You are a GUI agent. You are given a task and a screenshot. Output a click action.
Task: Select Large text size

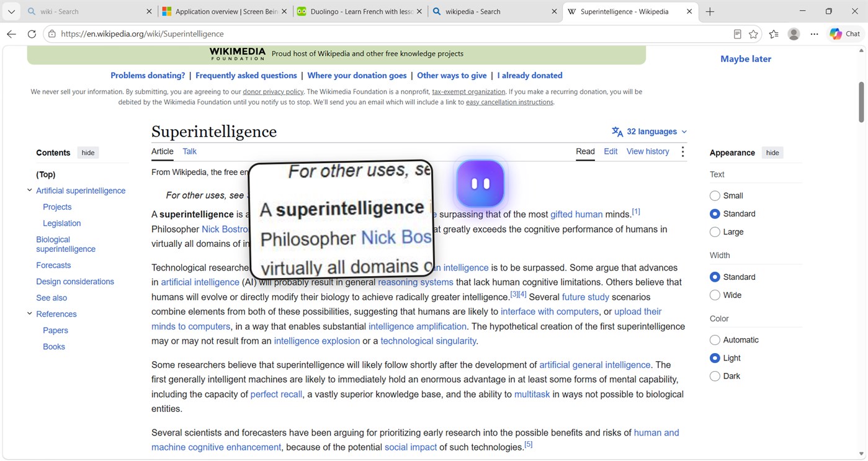[x=715, y=231]
